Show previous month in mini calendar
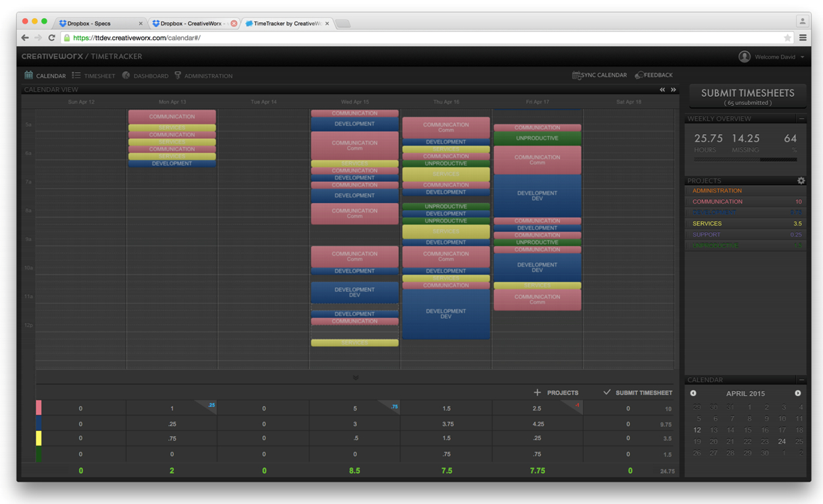 click(x=693, y=393)
